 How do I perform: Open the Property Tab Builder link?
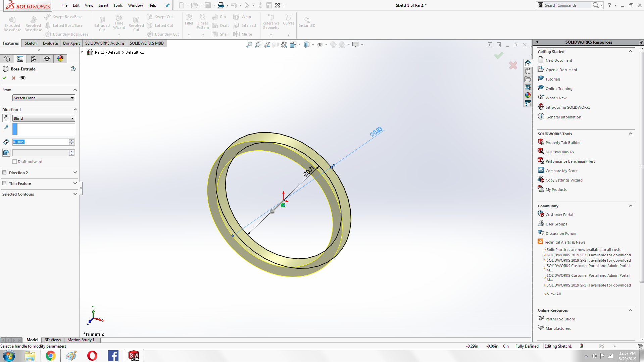pos(563,143)
